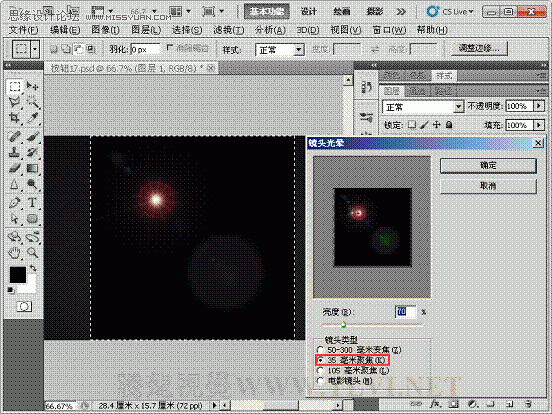Select the Clone Stamp tool
The height and width of the screenshot is (414, 552).
click(x=15, y=152)
